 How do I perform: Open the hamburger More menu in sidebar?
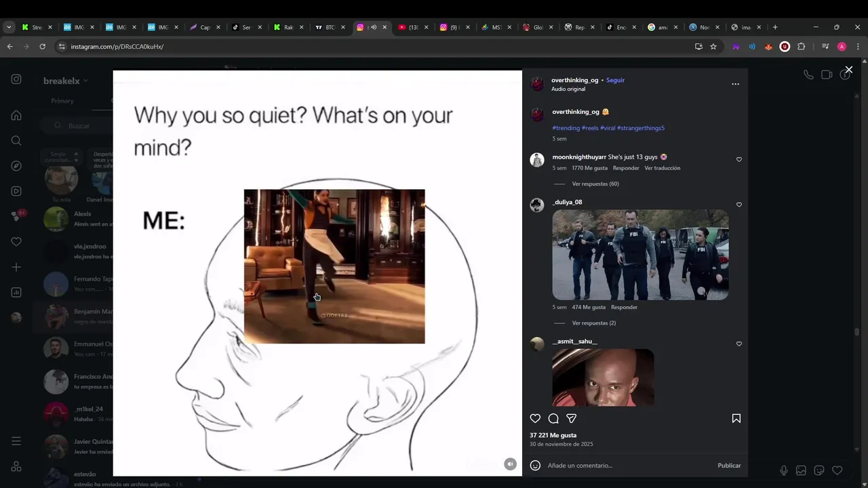pyautogui.click(x=16, y=441)
